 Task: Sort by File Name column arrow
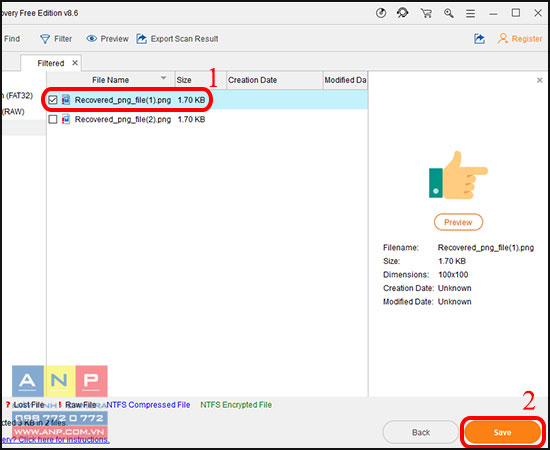pos(163,78)
